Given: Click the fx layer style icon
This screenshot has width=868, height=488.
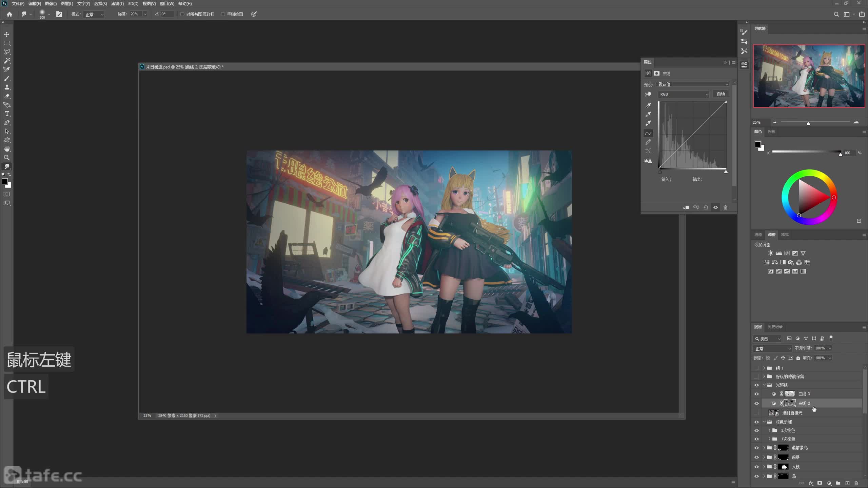Looking at the screenshot, I should point(811,483).
